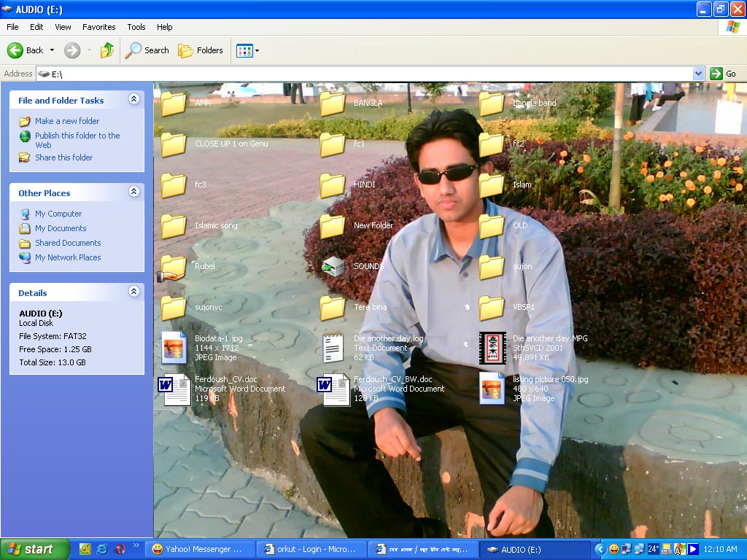747x560 pixels.
Task: Click Publish this folder to the Web
Action: pyautogui.click(x=77, y=140)
